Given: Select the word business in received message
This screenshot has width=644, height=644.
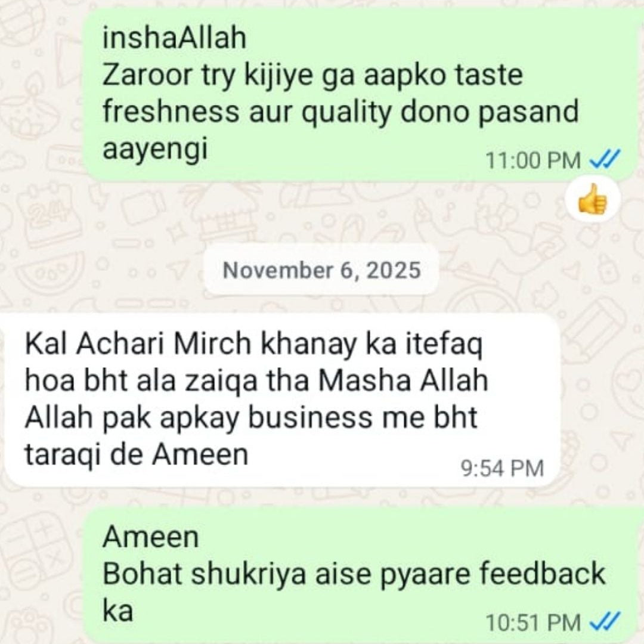Looking at the screenshot, I should pos(311,417).
